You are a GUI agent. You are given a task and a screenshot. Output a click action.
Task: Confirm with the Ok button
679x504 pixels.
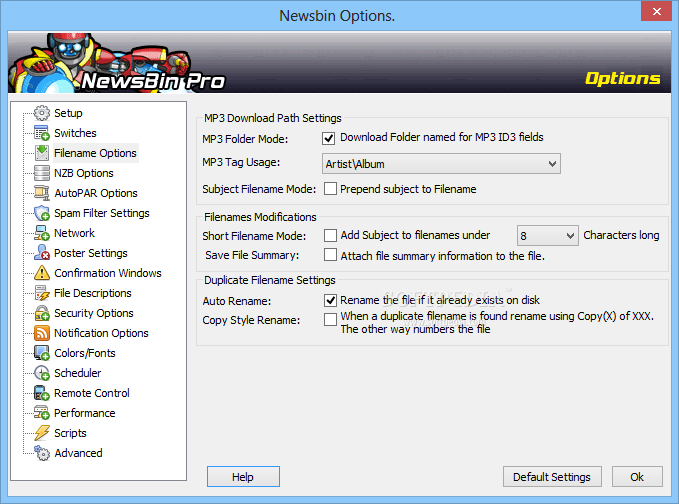point(637,477)
